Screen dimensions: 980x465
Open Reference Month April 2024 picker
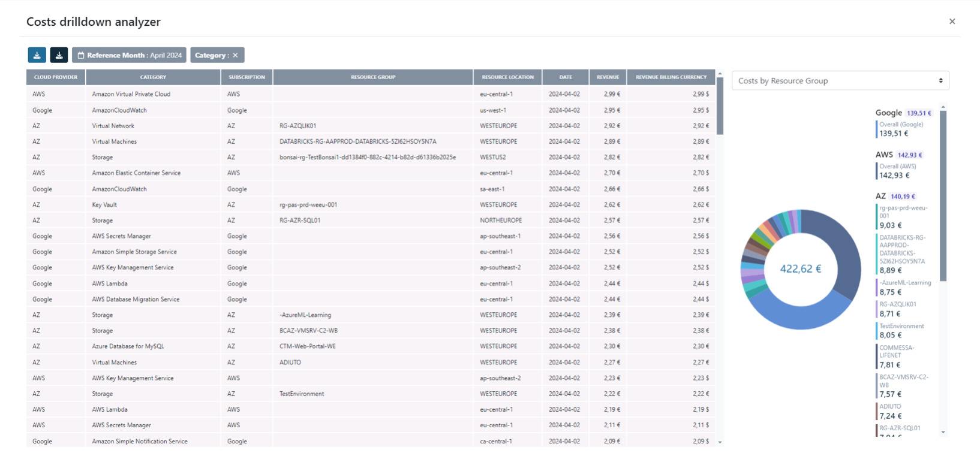[129, 55]
